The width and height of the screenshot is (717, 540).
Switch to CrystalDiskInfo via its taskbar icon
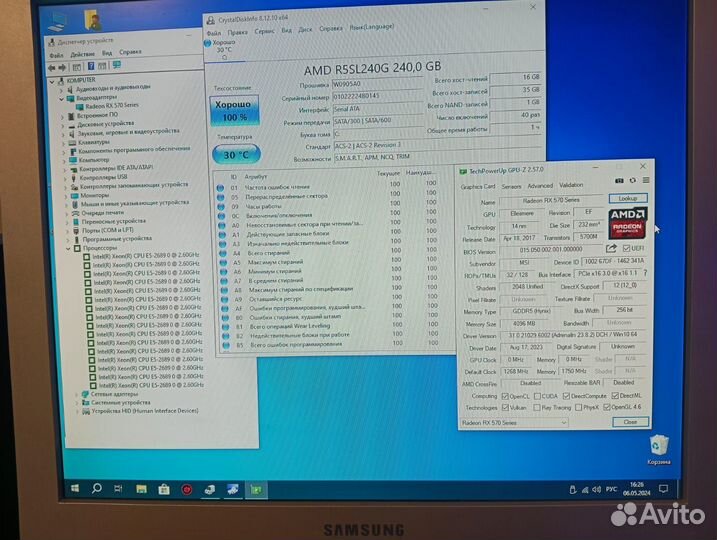coord(233,490)
